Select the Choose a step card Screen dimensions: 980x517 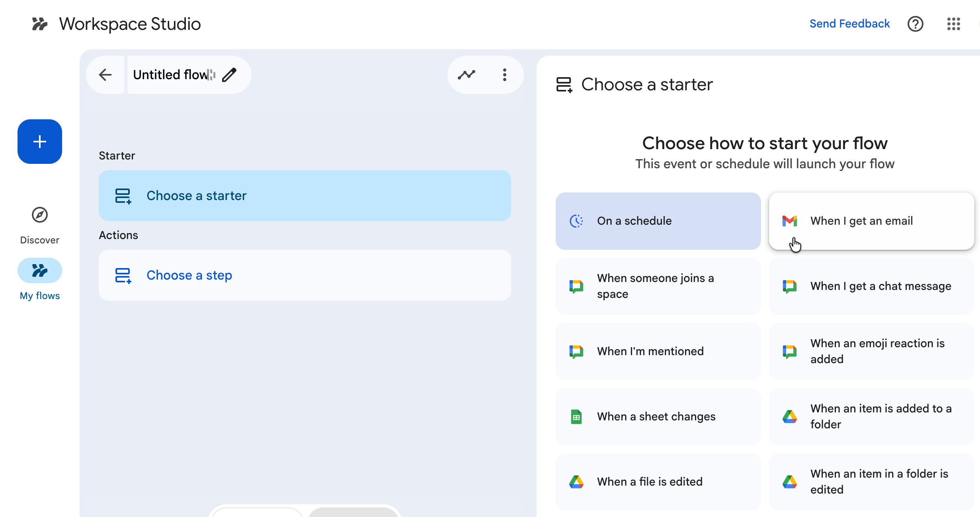coord(305,275)
